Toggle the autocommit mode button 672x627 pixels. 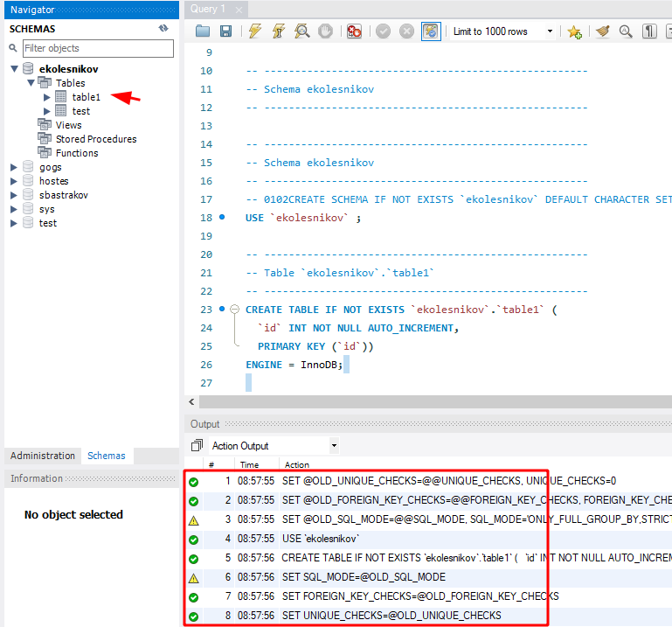point(431,31)
